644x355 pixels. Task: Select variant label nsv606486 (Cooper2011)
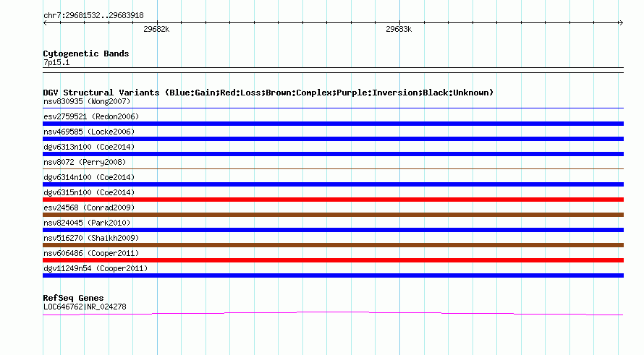[x=91, y=253]
